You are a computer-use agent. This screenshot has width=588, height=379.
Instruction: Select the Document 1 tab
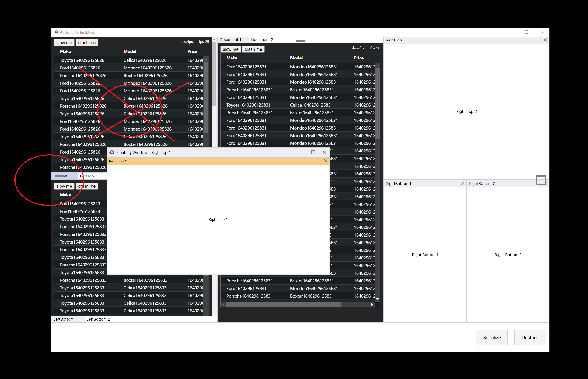231,39
